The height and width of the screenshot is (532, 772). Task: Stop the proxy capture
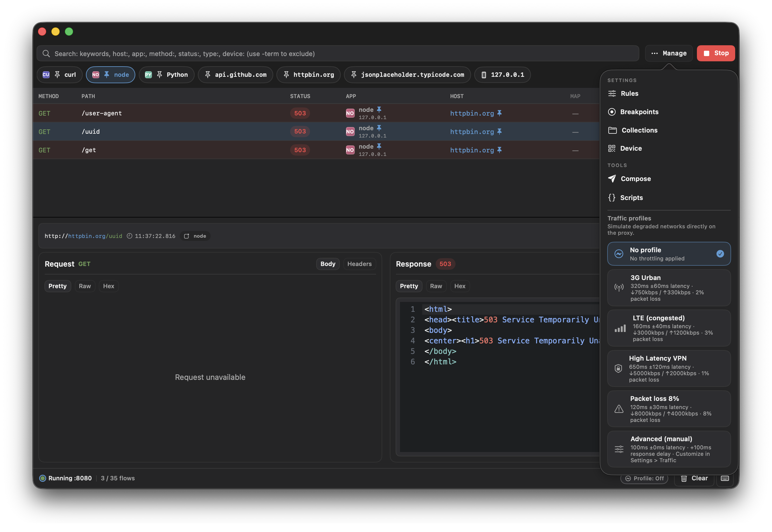pos(716,53)
